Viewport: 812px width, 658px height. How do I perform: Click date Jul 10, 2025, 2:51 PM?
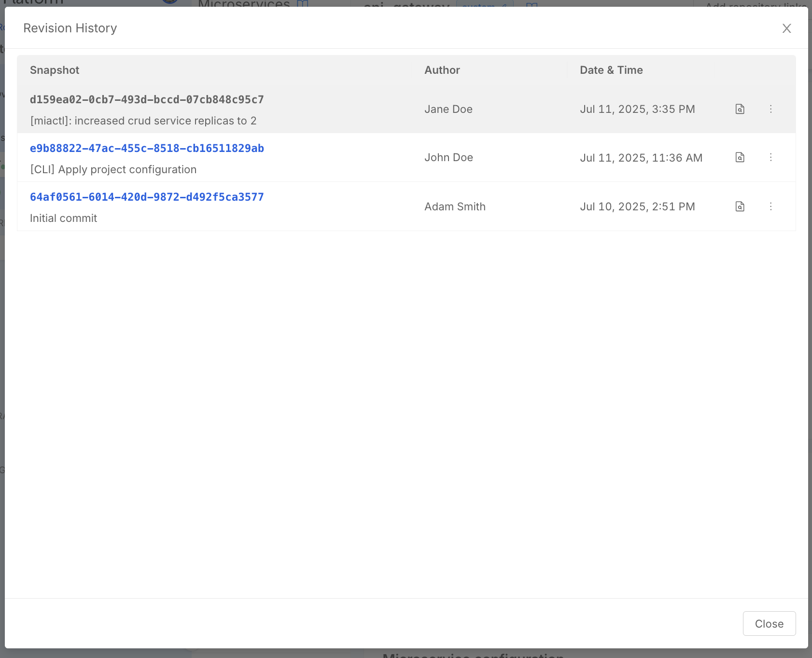point(637,206)
